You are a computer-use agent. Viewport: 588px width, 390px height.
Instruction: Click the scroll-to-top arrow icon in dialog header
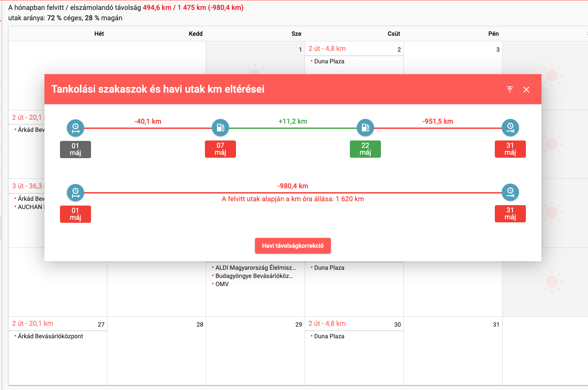point(510,90)
